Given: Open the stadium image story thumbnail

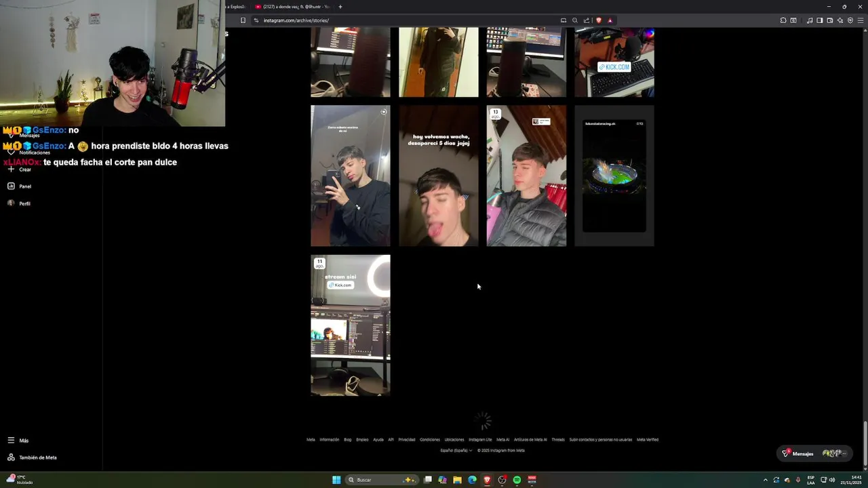Looking at the screenshot, I should (x=614, y=176).
